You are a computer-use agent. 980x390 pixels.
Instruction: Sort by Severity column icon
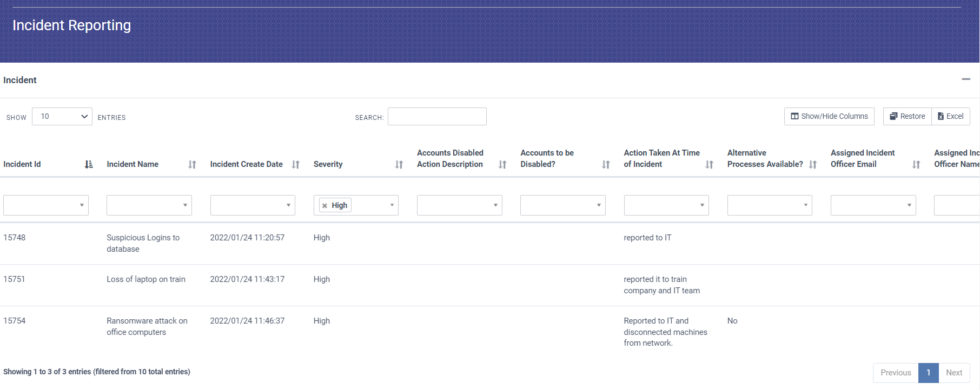click(x=399, y=164)
